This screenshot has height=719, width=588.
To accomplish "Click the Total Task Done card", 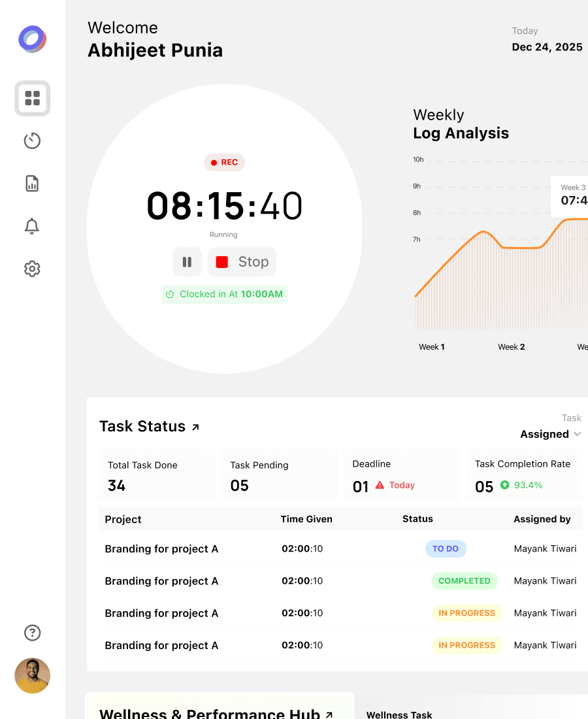I will (157, 475).
